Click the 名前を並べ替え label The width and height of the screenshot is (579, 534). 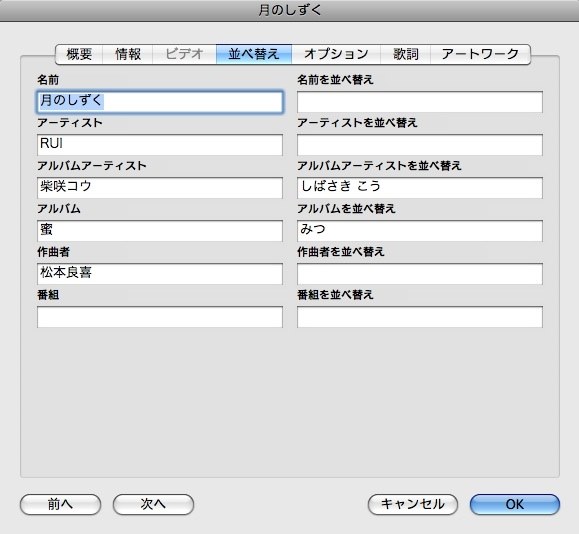(335, 80)
